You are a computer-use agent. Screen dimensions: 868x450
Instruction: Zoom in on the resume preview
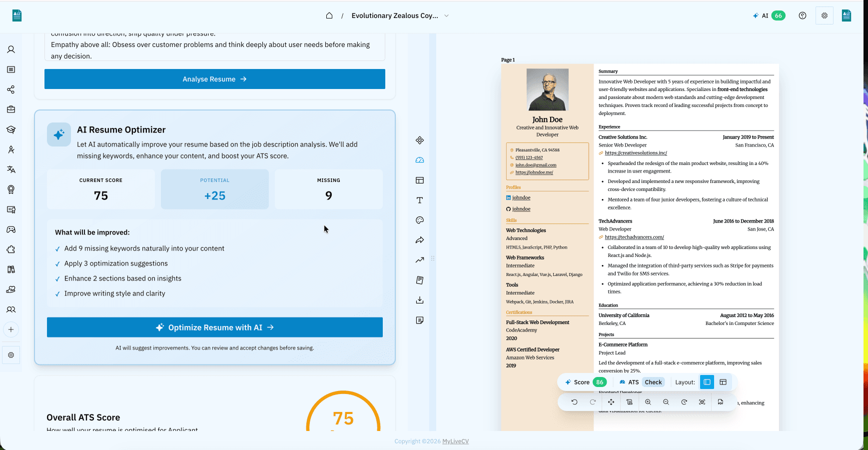click(x=648, y=402)
